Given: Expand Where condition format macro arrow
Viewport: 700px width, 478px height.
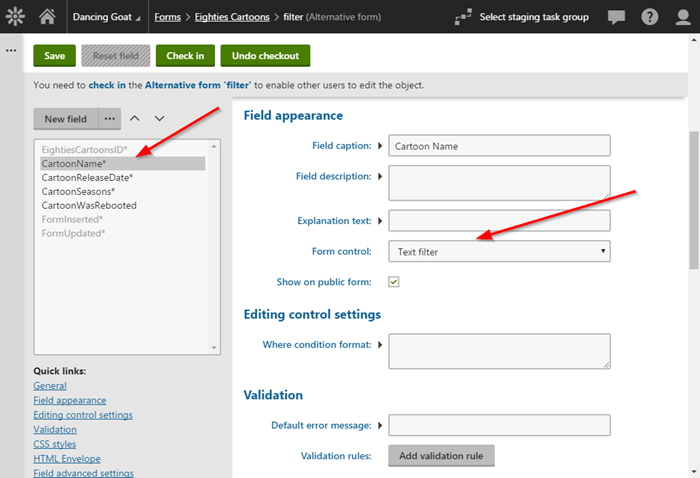Looking at the screenshot, I should click(x=380, y=345).
